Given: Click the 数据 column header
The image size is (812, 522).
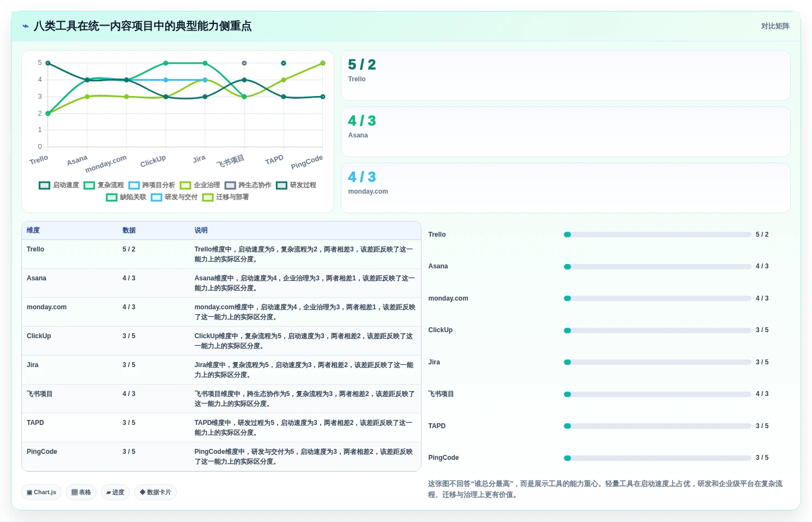Looking at the screenshot, I should pyautogui.click(x=129, y=230).
